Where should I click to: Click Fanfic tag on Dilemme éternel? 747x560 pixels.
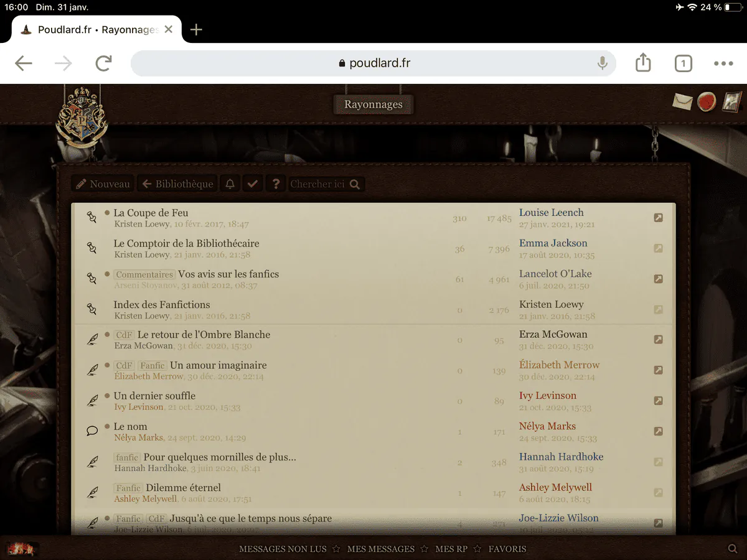pyautogui.click(x=128, y=488)
